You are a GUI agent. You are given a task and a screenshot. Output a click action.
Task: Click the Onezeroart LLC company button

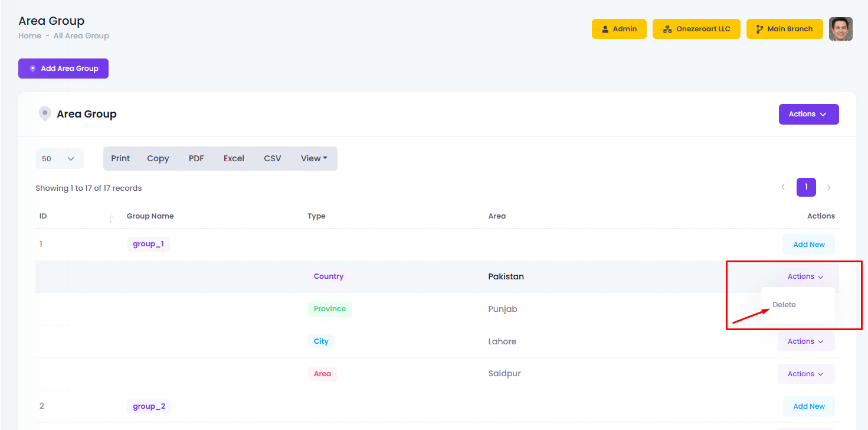[x=696, y=29]
